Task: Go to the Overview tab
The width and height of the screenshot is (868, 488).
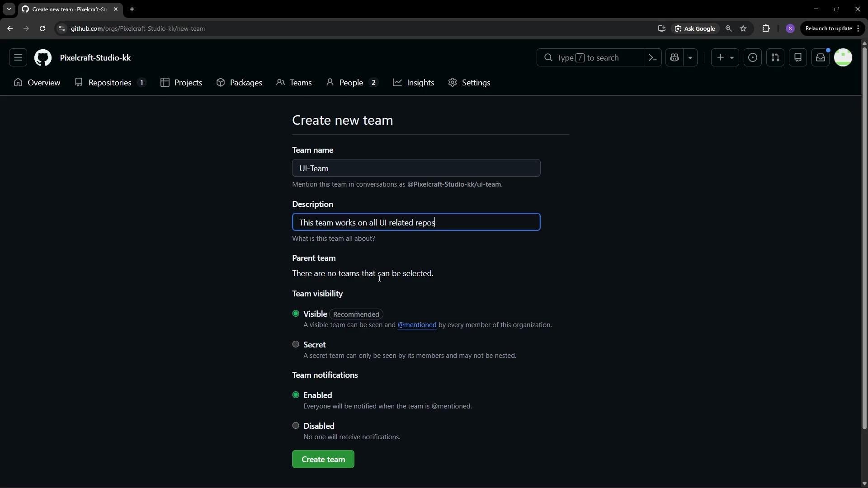Action: click(37, 83)
